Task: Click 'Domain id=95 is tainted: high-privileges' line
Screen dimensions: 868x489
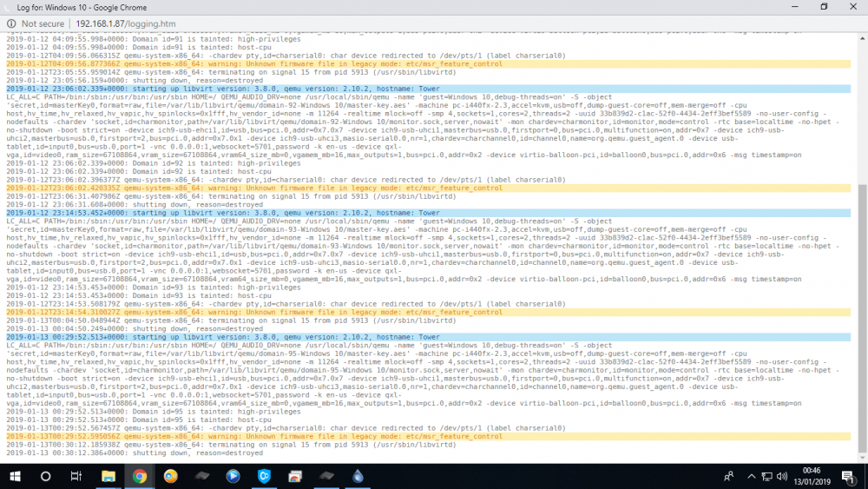Action: tap(154, 412)
